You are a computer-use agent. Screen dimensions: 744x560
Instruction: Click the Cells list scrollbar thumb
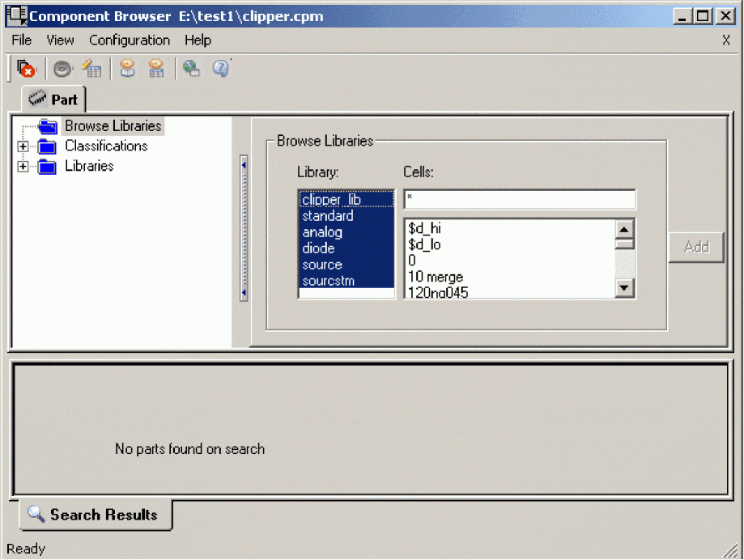coord(624,244)
